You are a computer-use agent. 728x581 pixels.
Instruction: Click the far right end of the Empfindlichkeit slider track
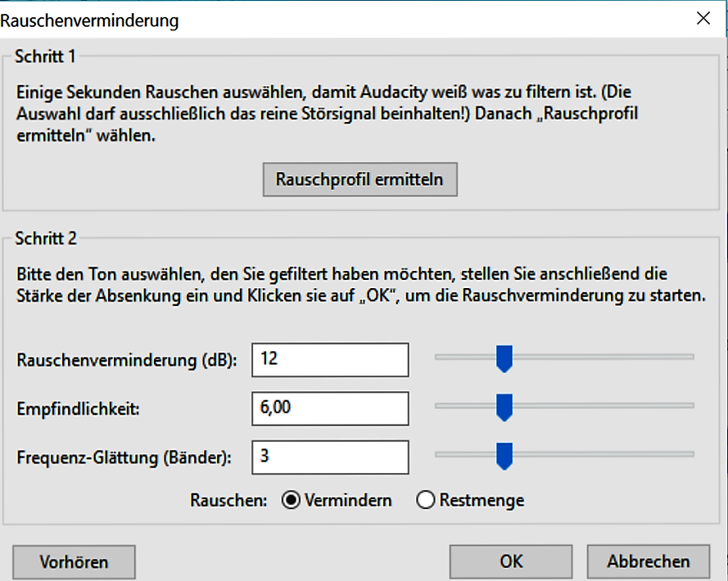pos(691,406)
